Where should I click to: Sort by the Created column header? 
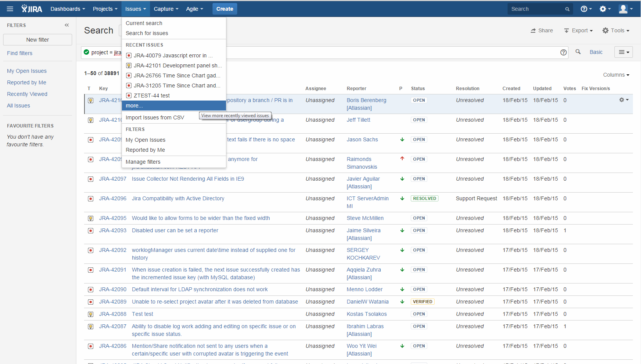pyautogui.click(x=511, y=89)
